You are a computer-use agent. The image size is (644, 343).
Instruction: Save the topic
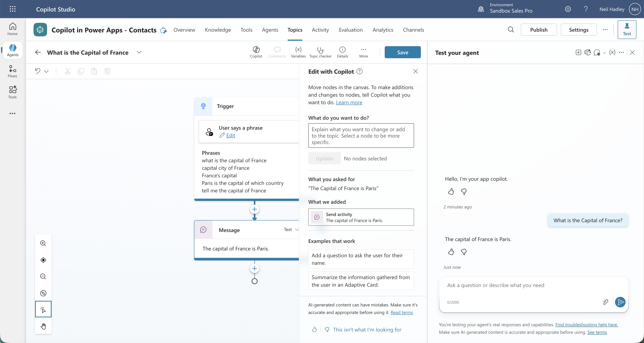coord(403,52)
